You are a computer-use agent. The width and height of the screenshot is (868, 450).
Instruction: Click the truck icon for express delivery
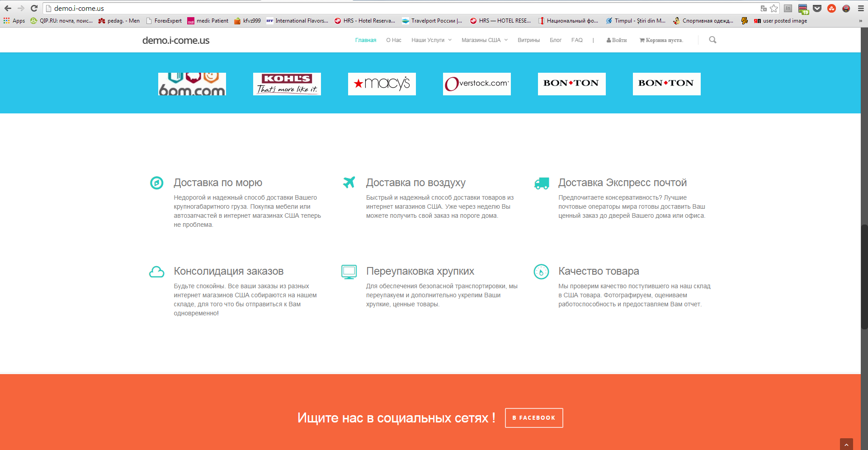pos(542,183)
